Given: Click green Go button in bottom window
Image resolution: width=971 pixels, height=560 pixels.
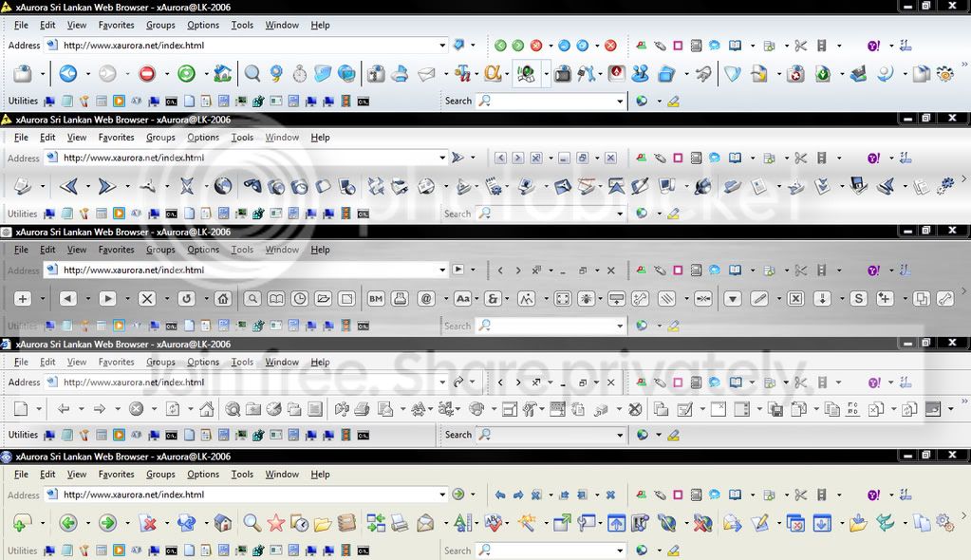Looking at the screenshot, I should (458, 495).
